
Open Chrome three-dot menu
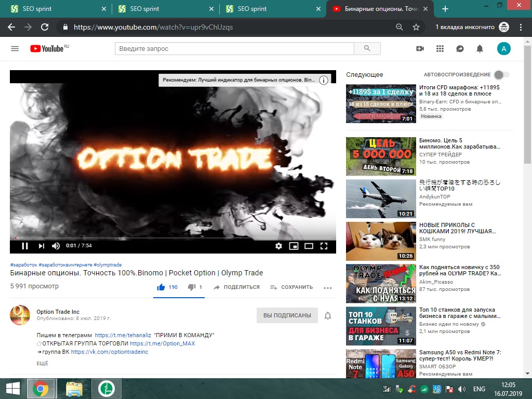tap(521, 27)
